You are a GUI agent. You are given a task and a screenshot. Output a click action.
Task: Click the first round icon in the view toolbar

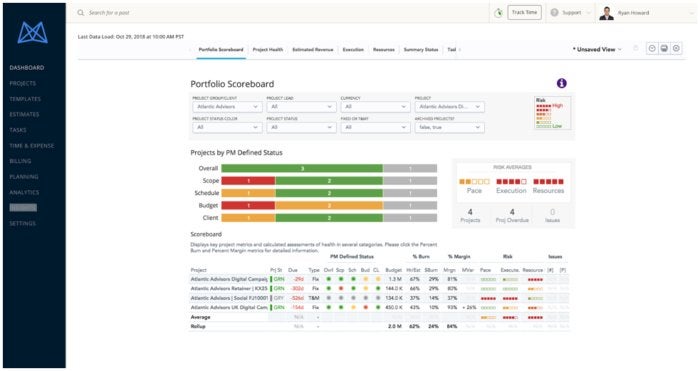tap(652, 49)
